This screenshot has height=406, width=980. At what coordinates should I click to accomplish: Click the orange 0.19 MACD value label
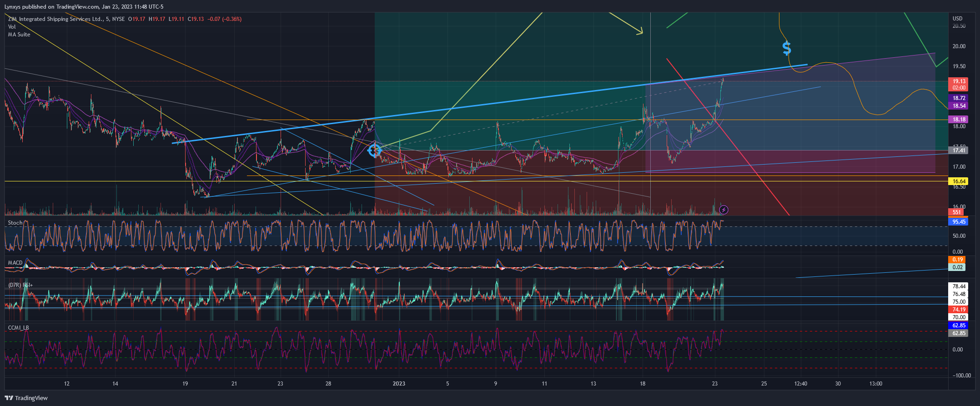(x=958, y=260)
